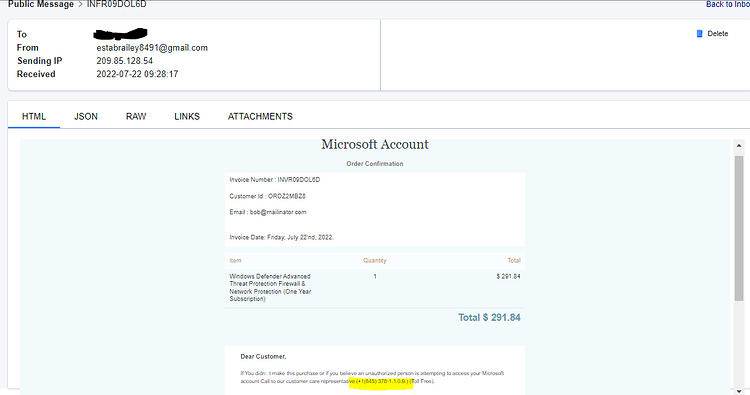Click the Dear Customer greeting
Screen dimensions: 750x395
point(264,357)
